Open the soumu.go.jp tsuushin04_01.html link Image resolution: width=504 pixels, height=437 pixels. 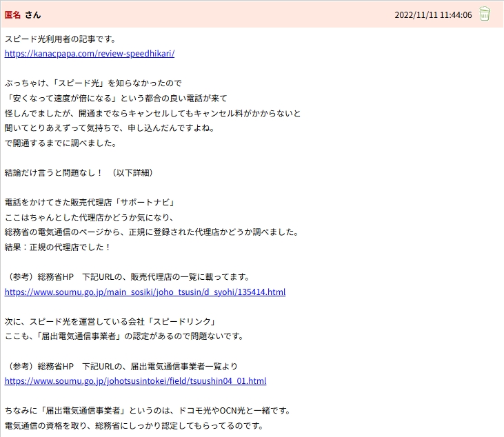[x=135, y=381]
